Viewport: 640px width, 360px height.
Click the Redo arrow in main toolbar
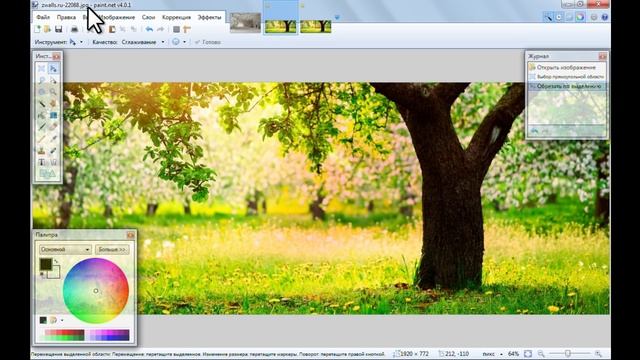click(160, 29)
